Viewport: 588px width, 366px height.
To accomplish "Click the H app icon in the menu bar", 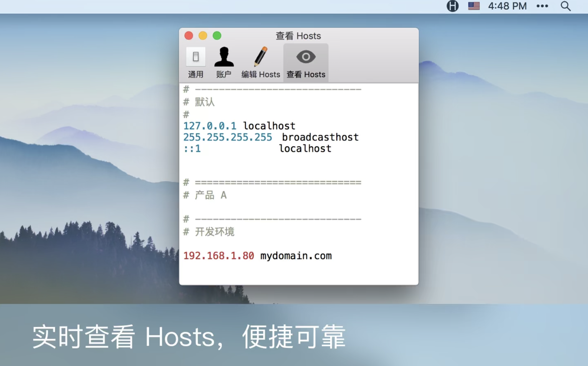I will click(452, 6).
